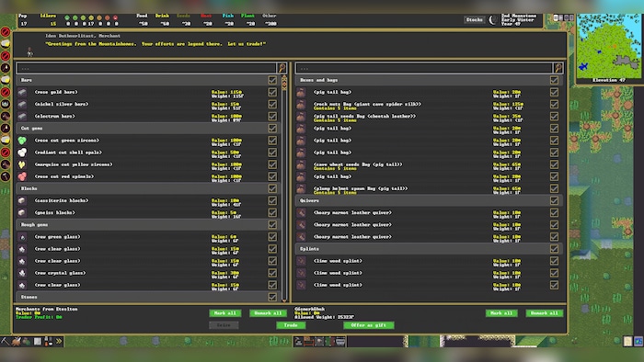Click the raw green glass icon
The image size is (644, 362).
tap(22, 237)
